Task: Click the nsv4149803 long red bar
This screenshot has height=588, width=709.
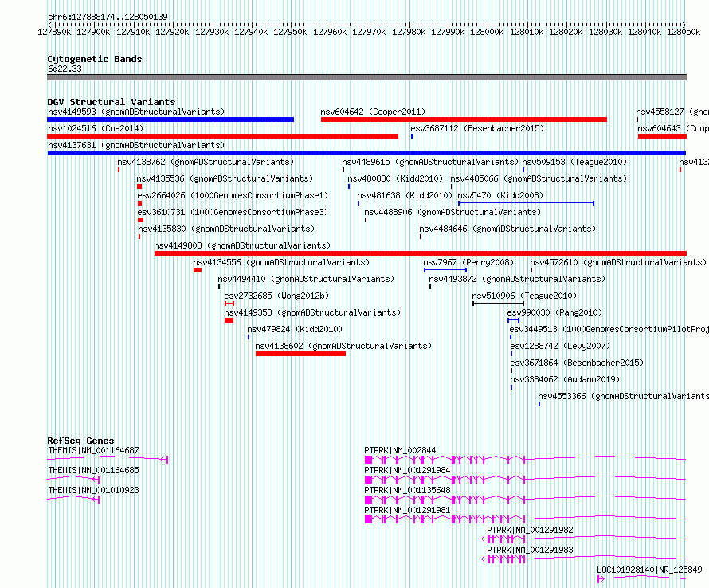Action: 420,253
